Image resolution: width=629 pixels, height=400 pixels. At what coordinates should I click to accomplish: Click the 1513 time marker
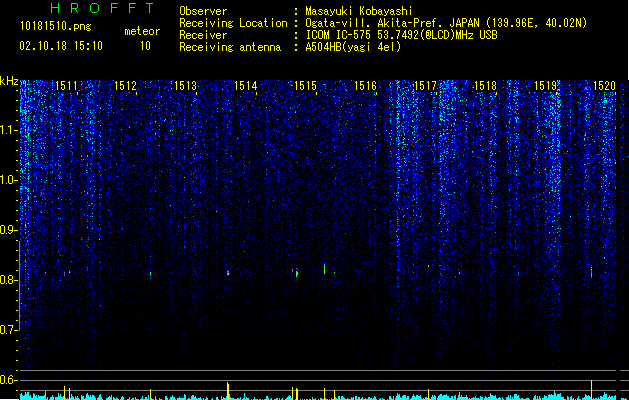point(186,85)
